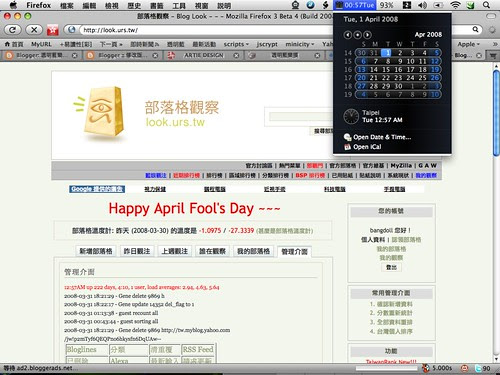The image size is (500, 375).
Task: Close the ARTIE DESIGN tab
Action: click(x=236, y=55)
